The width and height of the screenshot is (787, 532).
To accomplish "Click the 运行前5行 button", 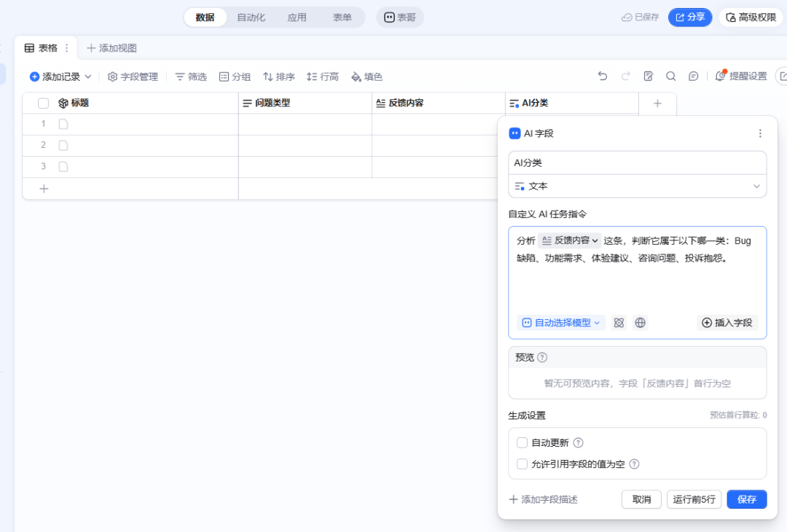I will click(x=694, y=499).
